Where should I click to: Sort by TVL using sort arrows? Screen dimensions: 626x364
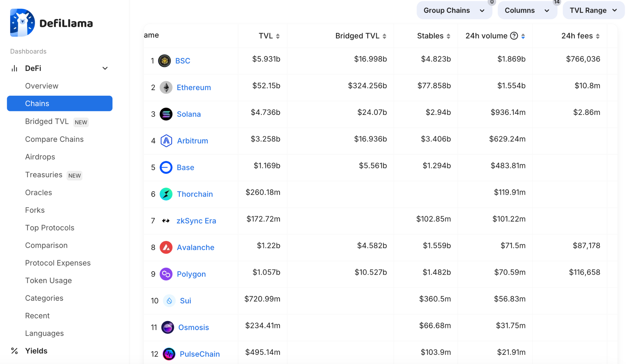(x=278, y=36)
